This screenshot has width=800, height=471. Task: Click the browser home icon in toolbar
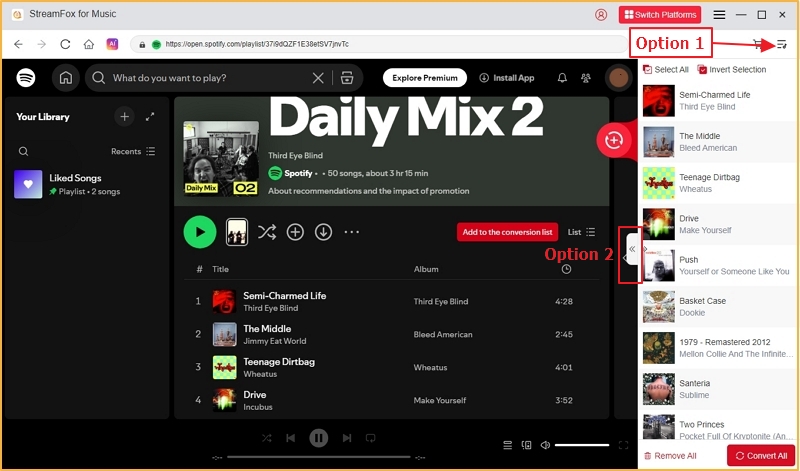(x=89, y=44)
